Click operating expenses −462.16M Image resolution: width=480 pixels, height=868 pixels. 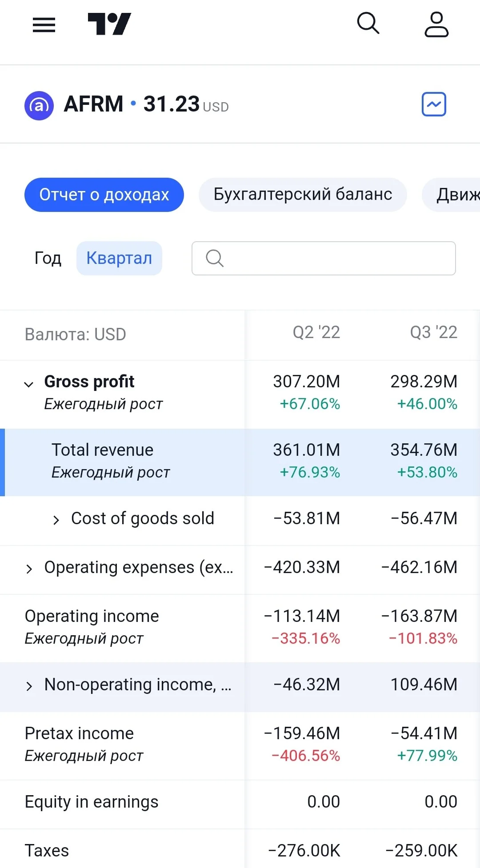(x=419, y=567)
